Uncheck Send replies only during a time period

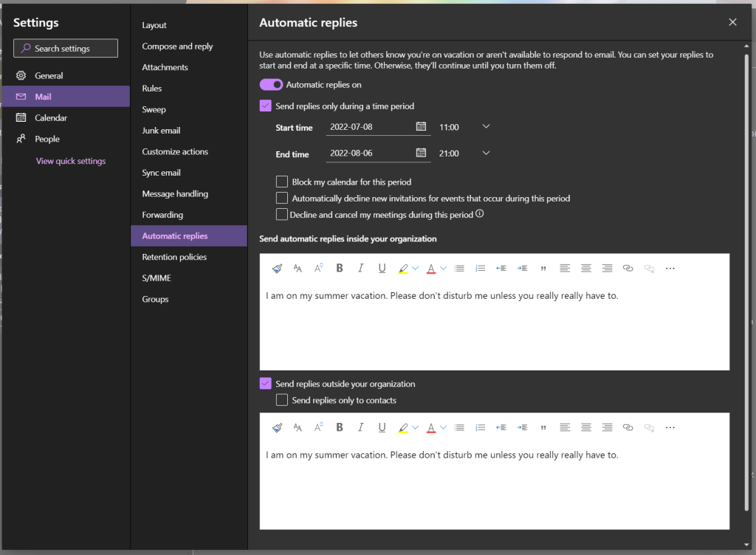[x=266, y=106]
